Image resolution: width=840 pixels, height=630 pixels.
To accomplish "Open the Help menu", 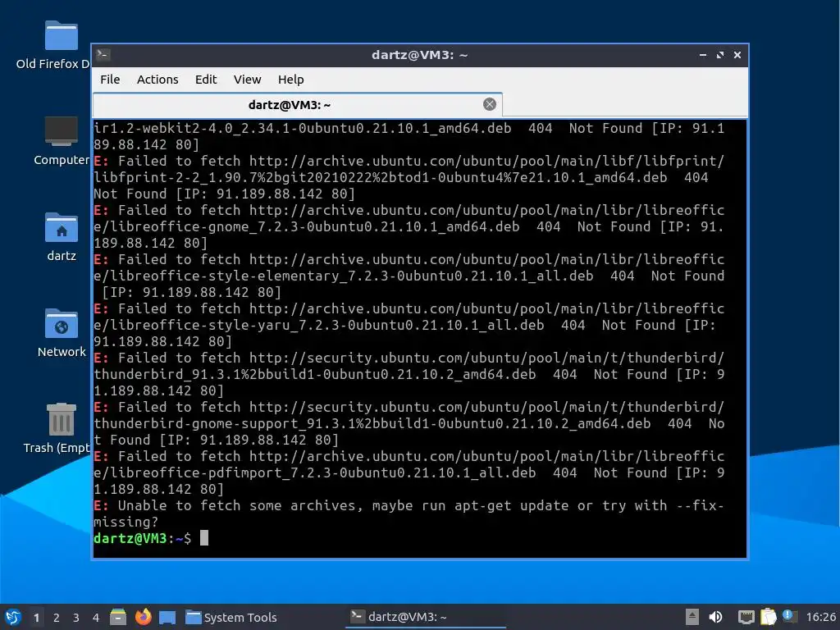I will [291, 80].
